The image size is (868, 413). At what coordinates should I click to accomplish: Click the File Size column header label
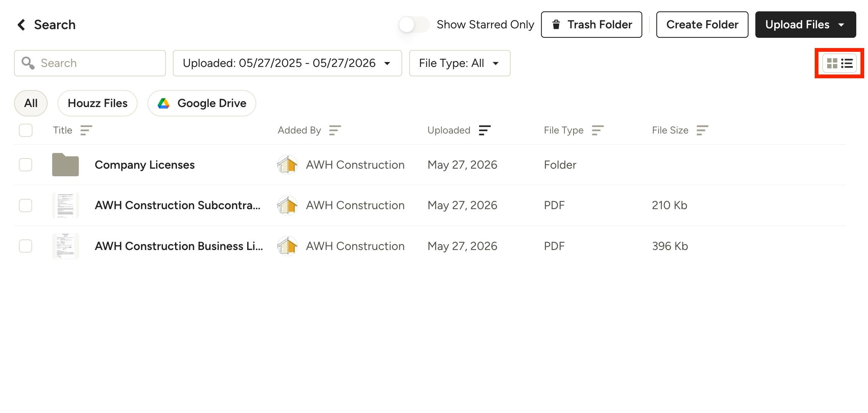point(670,130)
